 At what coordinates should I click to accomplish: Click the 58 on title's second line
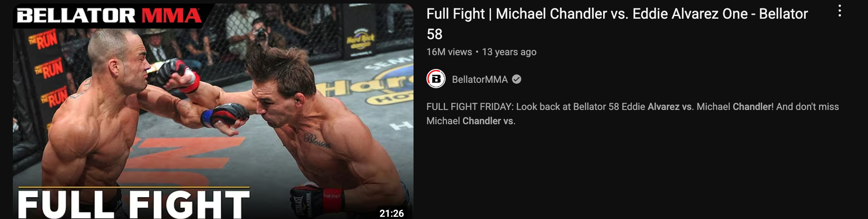(x=434, y=34)
